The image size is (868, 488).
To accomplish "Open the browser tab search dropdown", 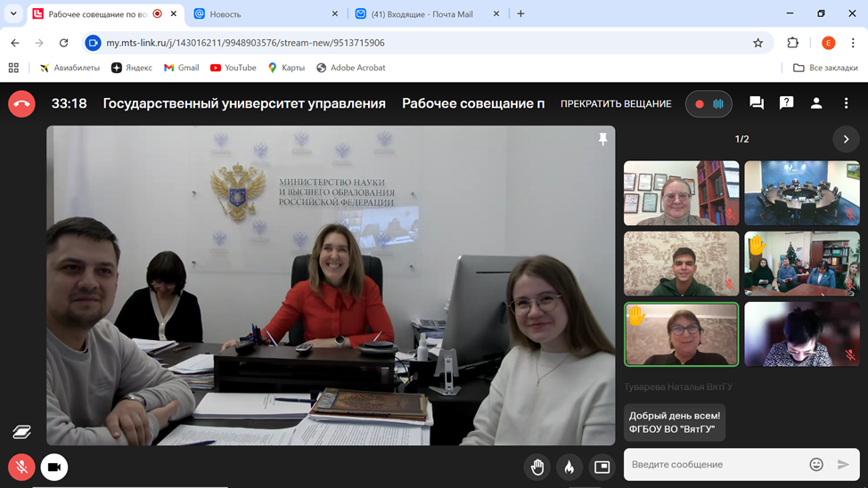I will (x=13, y=14).
